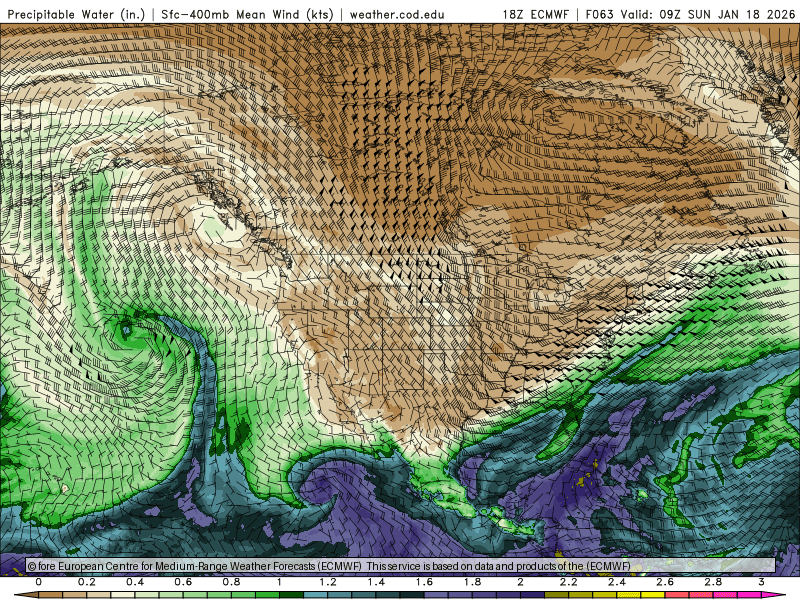Click the legend value '1.6'

424,582
